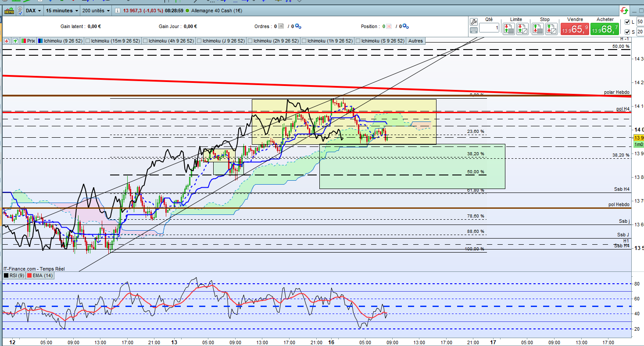Open the 200 unités history dropdown
Viewport: 644px width, 346px height.
pyautogui.click(x=96, y=10)
